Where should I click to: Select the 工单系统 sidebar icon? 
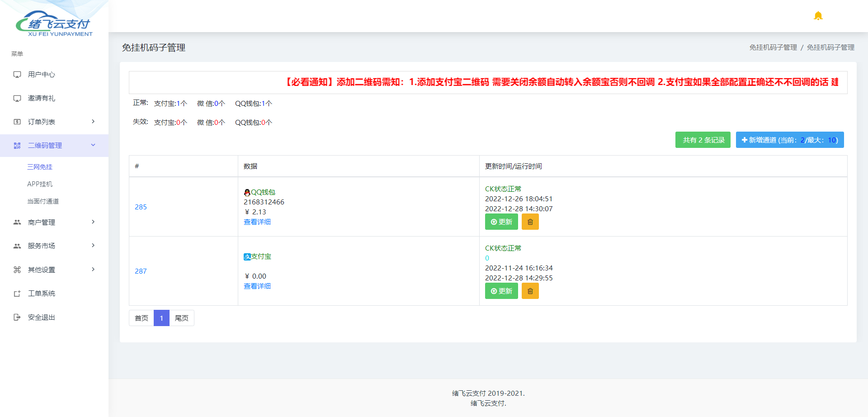point(17,293)
